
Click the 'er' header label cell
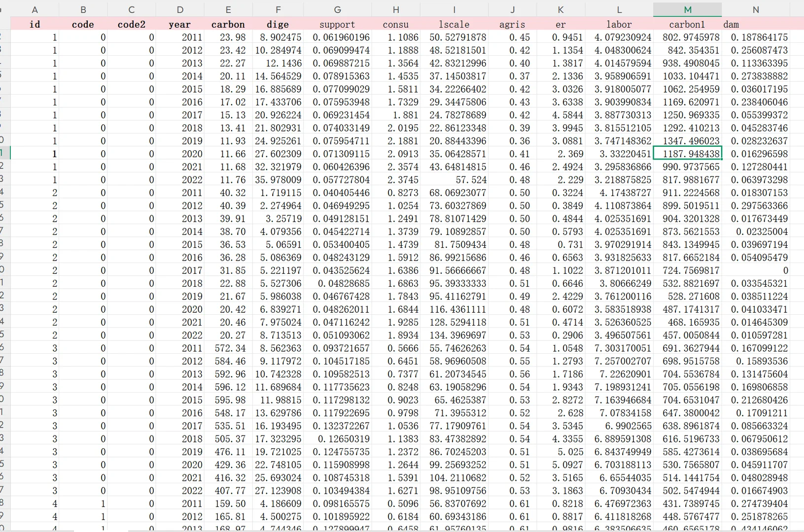pos(560,24)
